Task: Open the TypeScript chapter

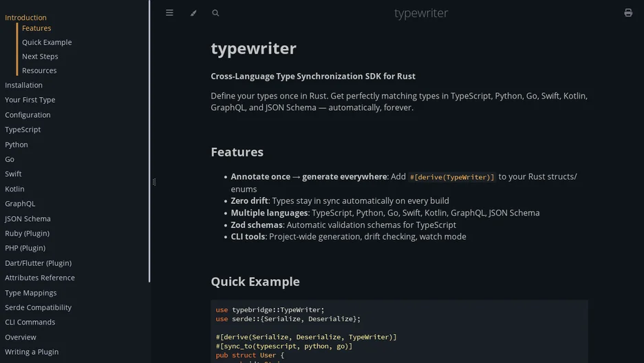Action: (23, 129)
